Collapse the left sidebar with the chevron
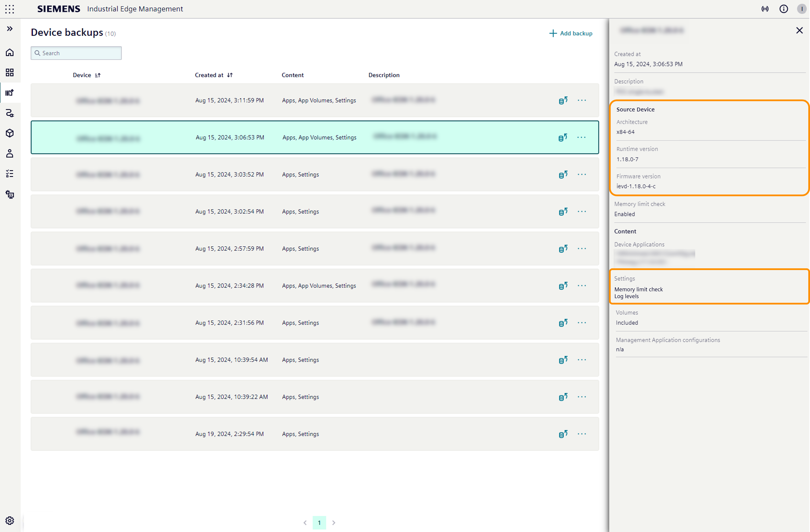Viewport: 810px width, 532px height. click(10, 28)
